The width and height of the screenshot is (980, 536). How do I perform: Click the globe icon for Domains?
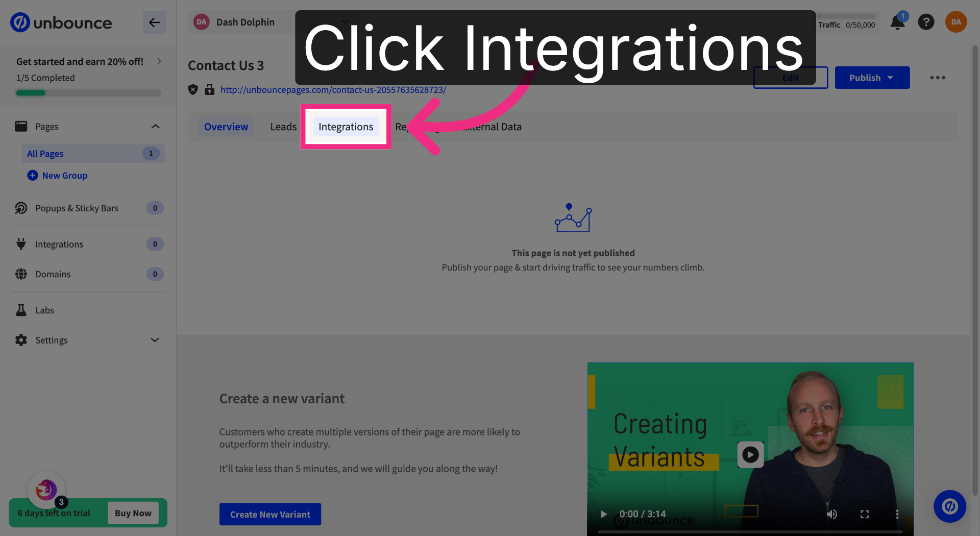(21, 274)
